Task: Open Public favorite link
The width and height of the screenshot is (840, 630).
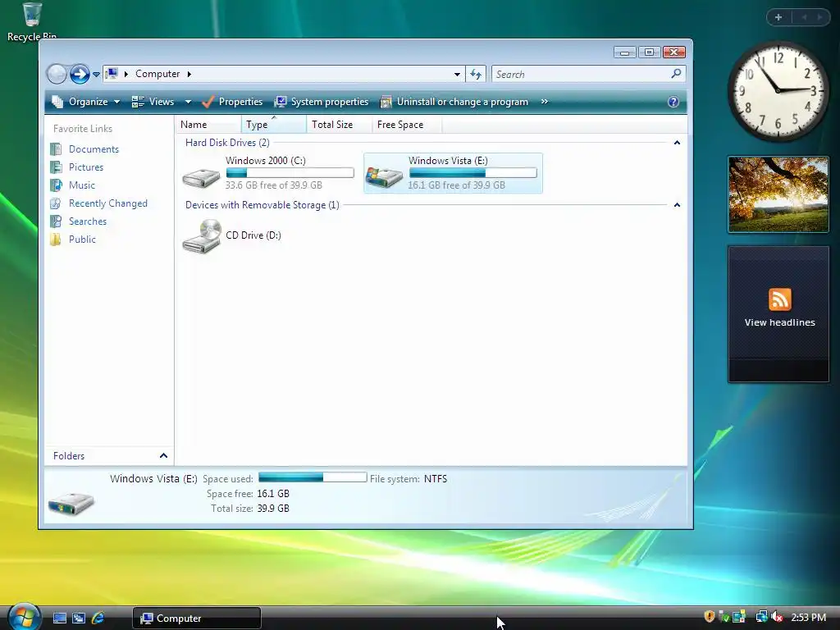Action: [x=82, y=240]
